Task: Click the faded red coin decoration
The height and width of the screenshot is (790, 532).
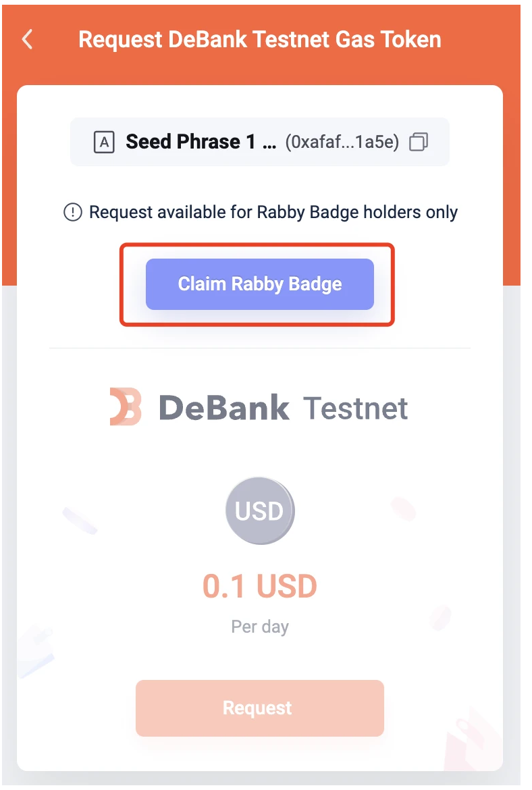Action: coord(404,509)
